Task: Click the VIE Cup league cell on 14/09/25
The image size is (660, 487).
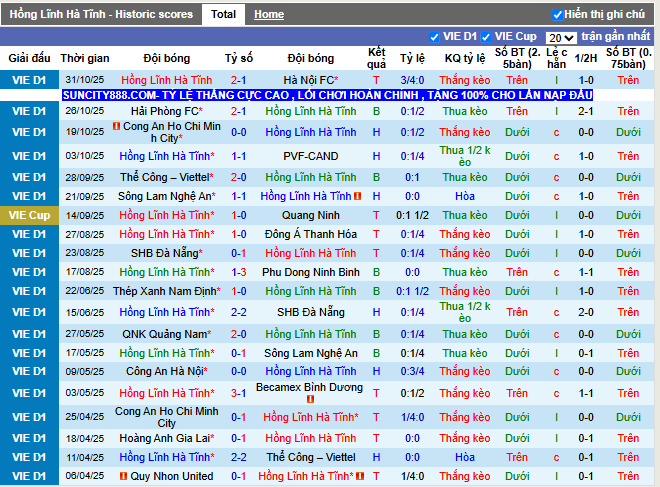Action: tap(29, 215)
